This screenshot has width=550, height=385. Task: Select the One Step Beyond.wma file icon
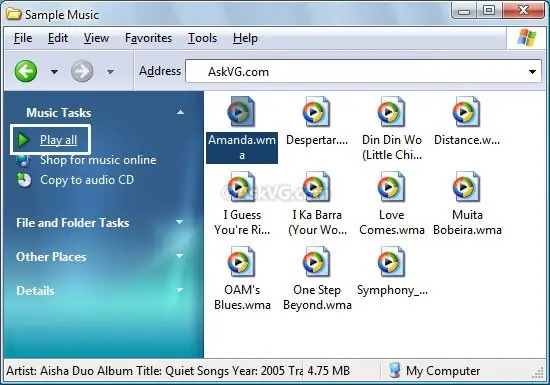pyautogui.click(x=316, y=262)
